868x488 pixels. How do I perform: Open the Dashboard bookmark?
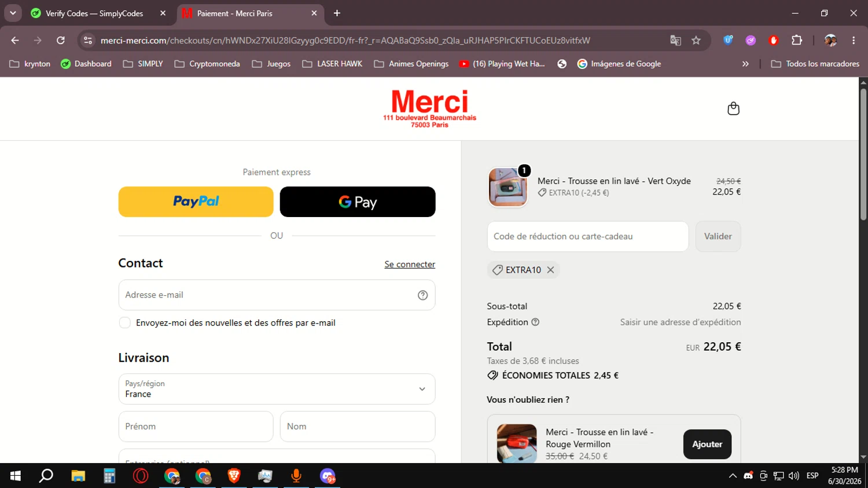pos(86,64)
